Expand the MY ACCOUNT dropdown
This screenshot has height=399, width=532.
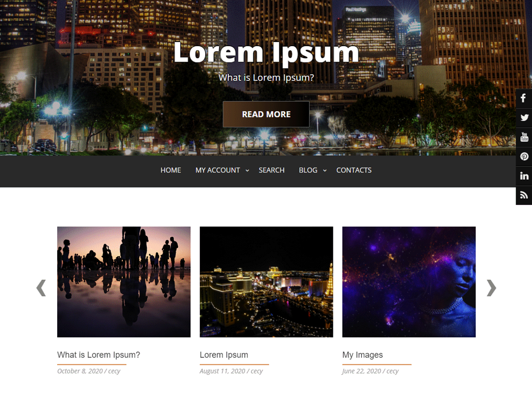[218, 170]
